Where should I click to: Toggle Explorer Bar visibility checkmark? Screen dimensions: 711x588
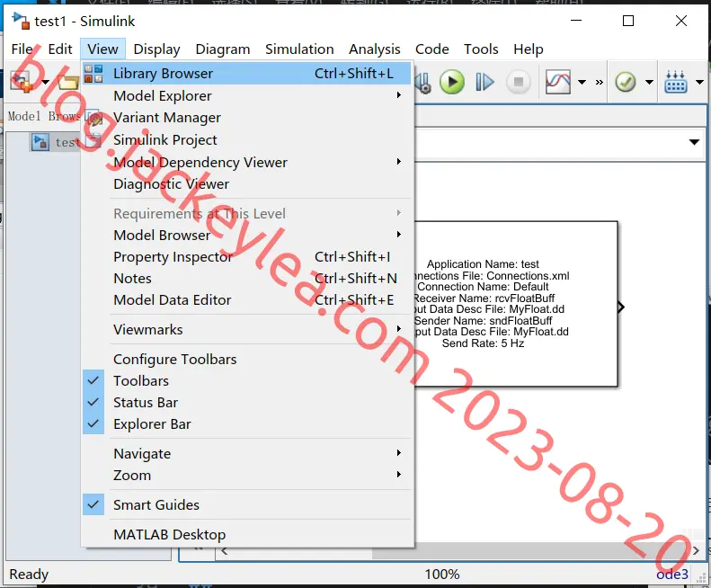(x=93, y=423)
